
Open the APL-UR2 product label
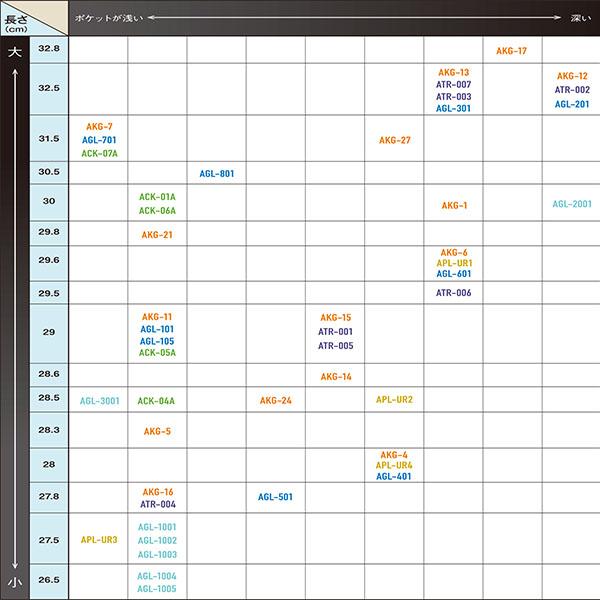coord(394,400)
